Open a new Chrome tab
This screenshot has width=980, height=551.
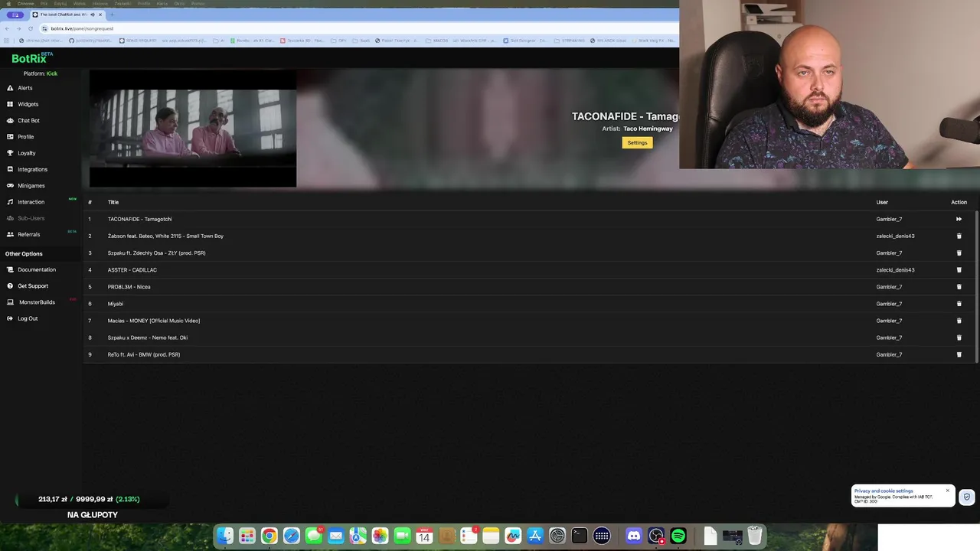(x=112, y=15)
